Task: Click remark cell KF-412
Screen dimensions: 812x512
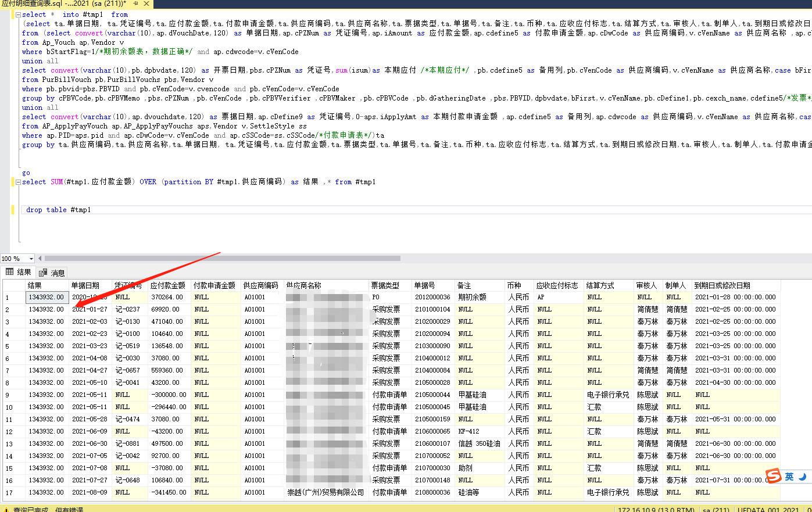Action: [x=481, y=431]
